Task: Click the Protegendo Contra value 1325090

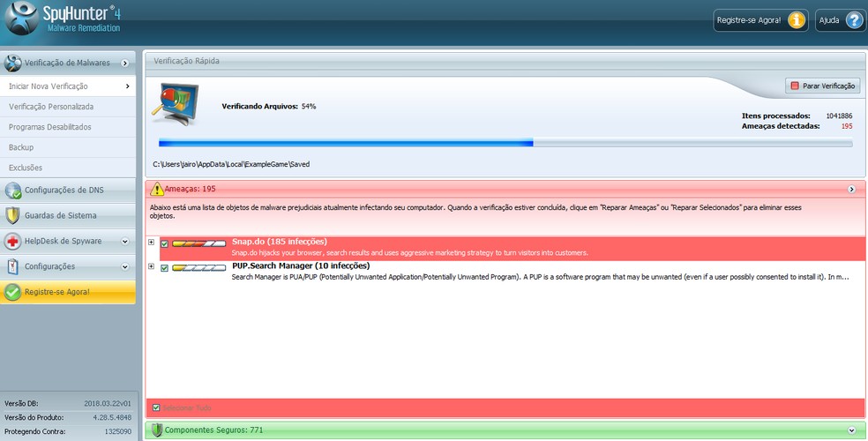Action: (x=118, y=431)
